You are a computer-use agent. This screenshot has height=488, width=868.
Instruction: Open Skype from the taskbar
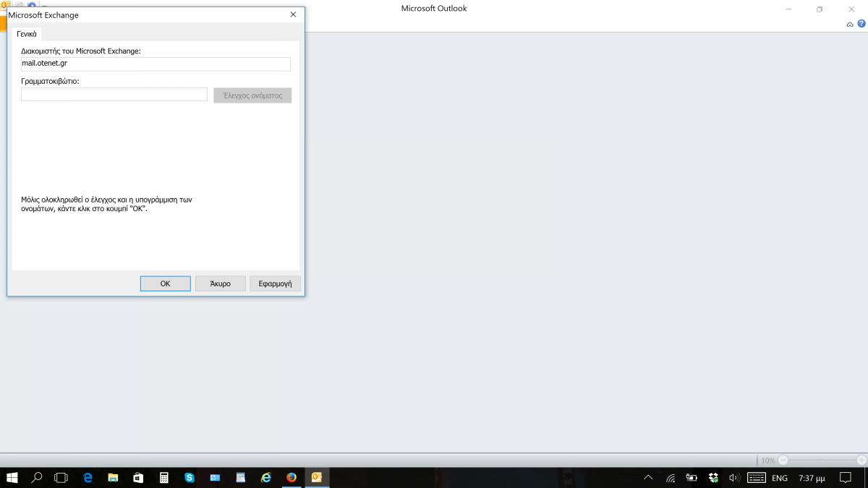[190, 478]
